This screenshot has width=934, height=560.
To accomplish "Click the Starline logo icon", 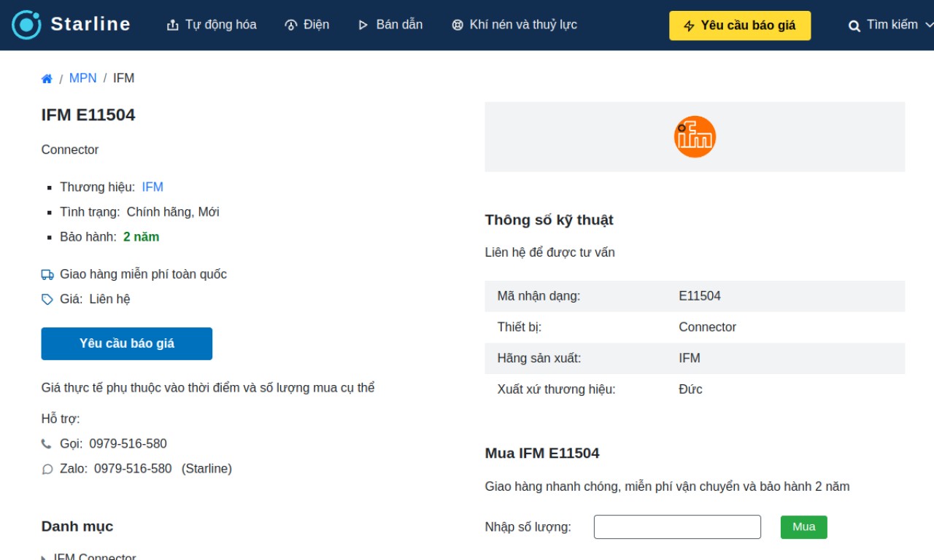I will pos(26,25).
